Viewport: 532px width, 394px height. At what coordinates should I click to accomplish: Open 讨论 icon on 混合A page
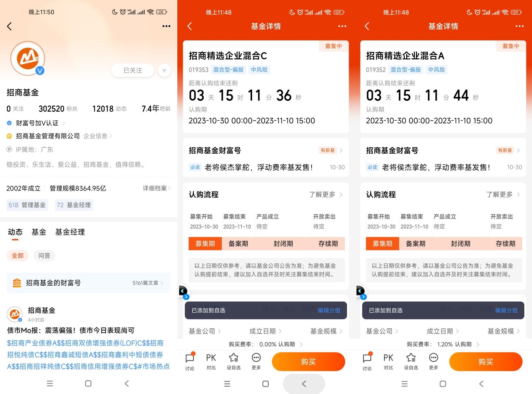point(367,362)
